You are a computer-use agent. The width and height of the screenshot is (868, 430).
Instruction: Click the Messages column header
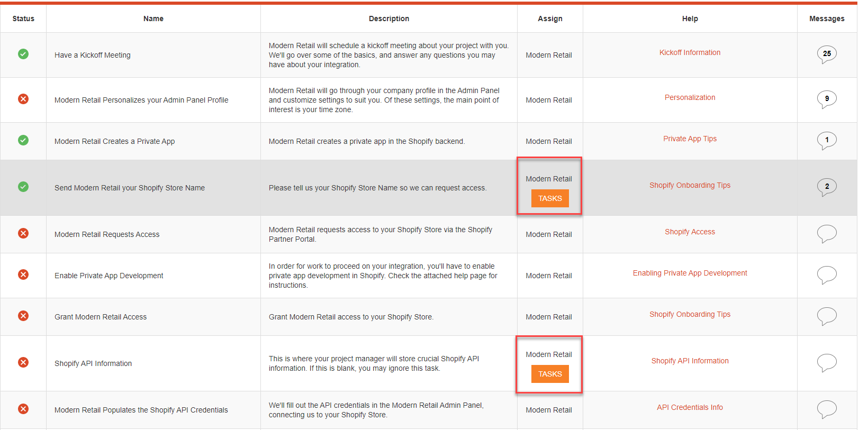click(827, 19)
